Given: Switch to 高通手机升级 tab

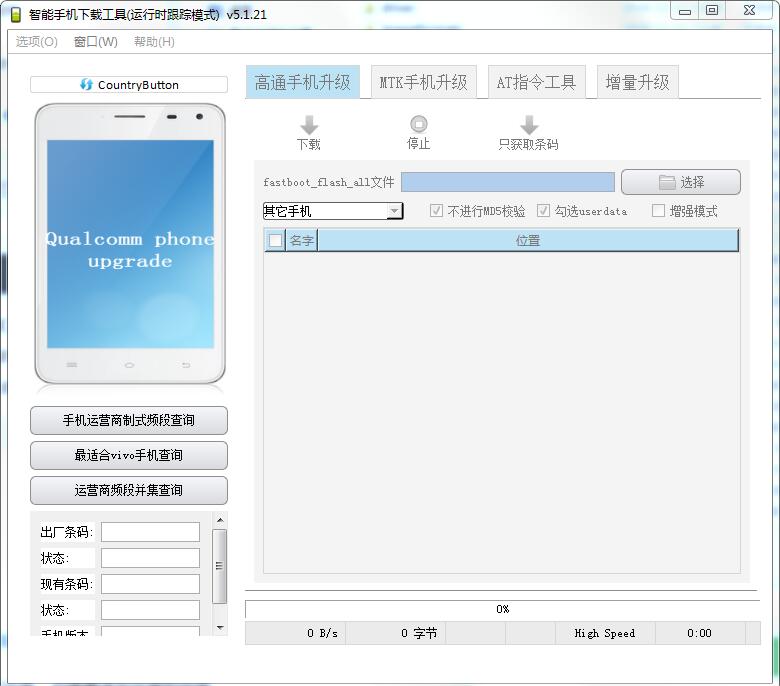Looking at the screenshot, I should point(302,82).
